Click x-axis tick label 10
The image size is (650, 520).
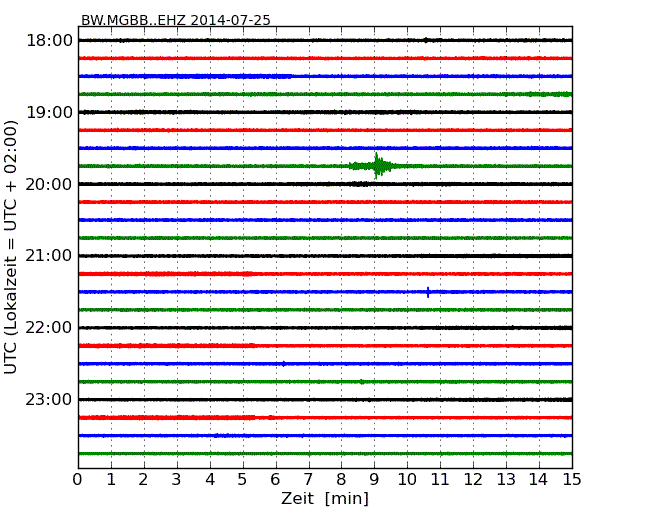(x=407, y=480)
